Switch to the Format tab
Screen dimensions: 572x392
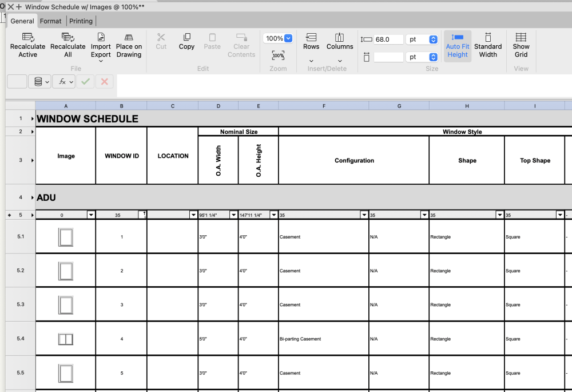point(50,21)
